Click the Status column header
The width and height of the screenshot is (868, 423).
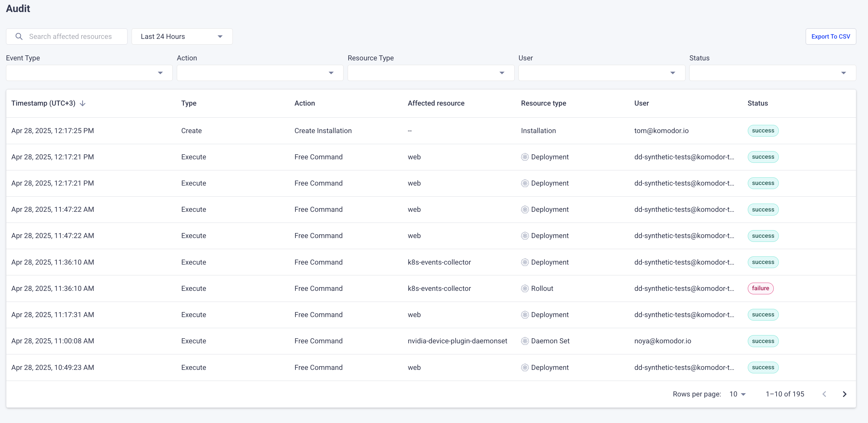[758, 103]
